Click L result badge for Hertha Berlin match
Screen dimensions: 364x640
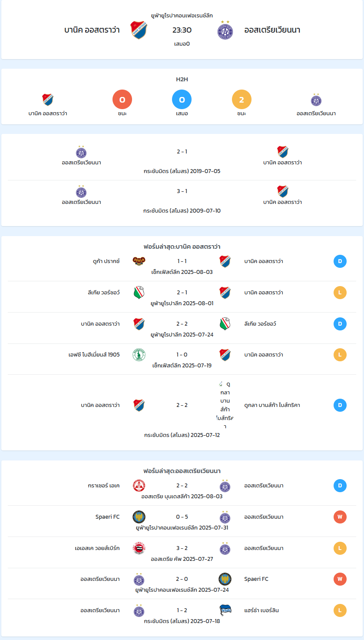340,610
